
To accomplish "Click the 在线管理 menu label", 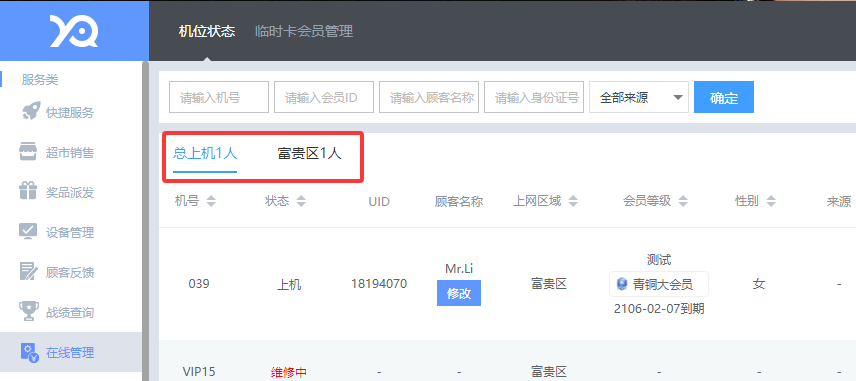I will click(70, 353).
